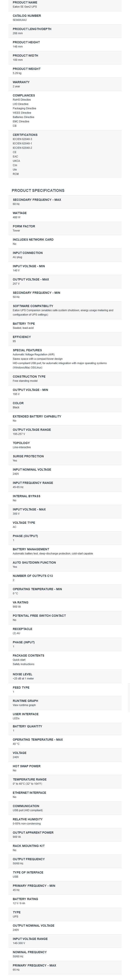130x980 pixels.
Task: Select the Software Compatibility description text
Action: click(63, 312)
